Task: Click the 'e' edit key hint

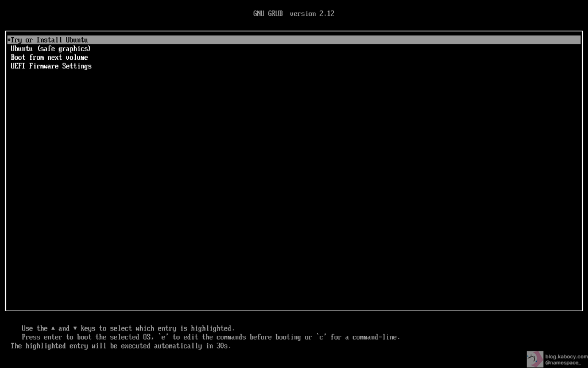Action: (x=163, y=337)
